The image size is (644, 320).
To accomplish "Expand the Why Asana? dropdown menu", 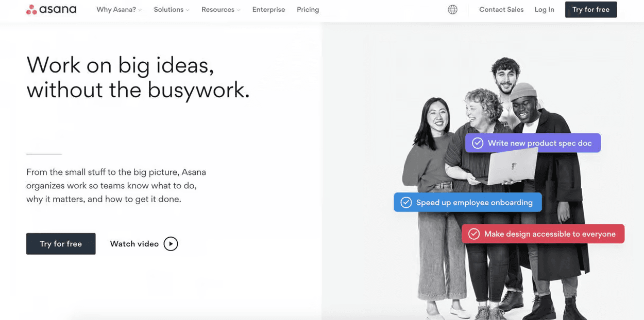I will (x=118, y=10).
